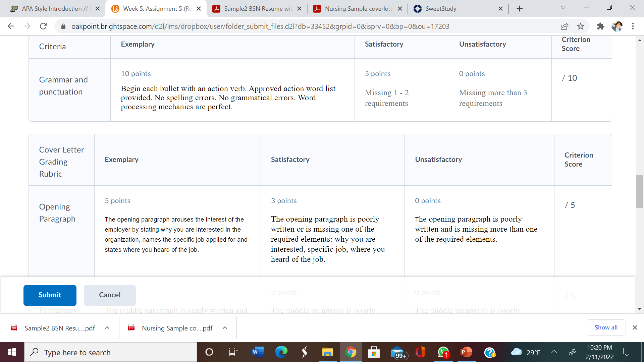
Task: Click the scrollbar up arrow
Action: [640, 40]
